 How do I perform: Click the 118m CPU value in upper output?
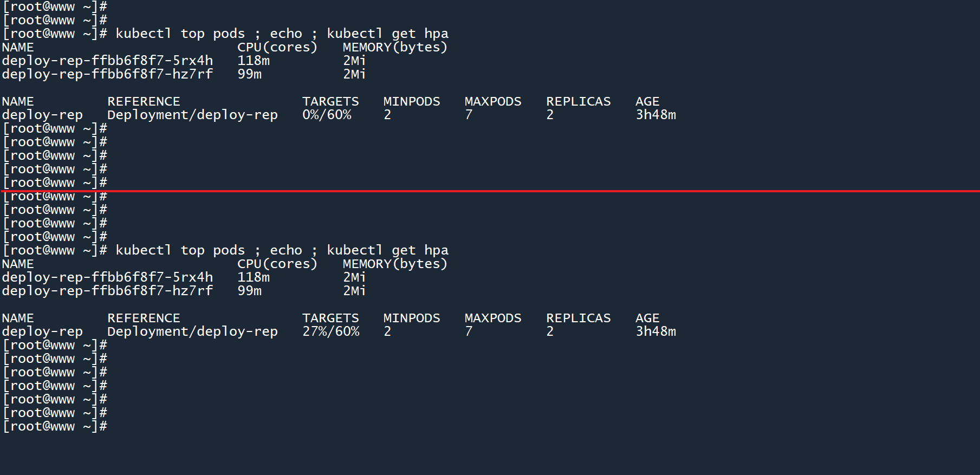253,61
